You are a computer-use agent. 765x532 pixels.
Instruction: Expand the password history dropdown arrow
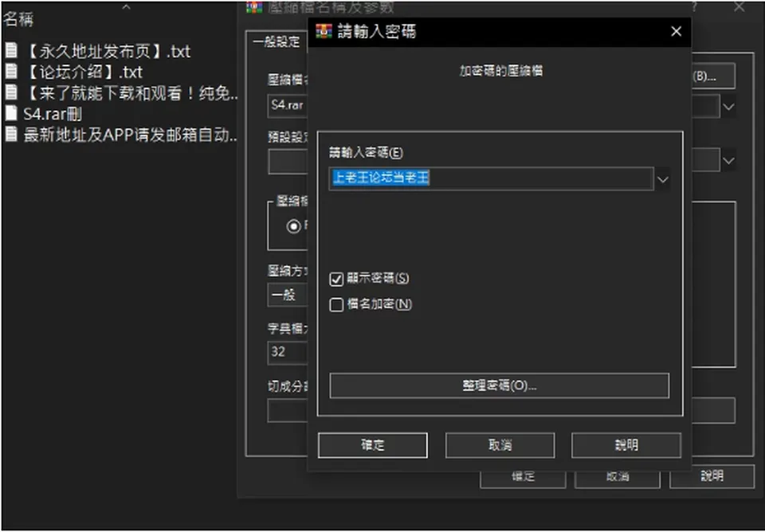(x=662, y=179)
